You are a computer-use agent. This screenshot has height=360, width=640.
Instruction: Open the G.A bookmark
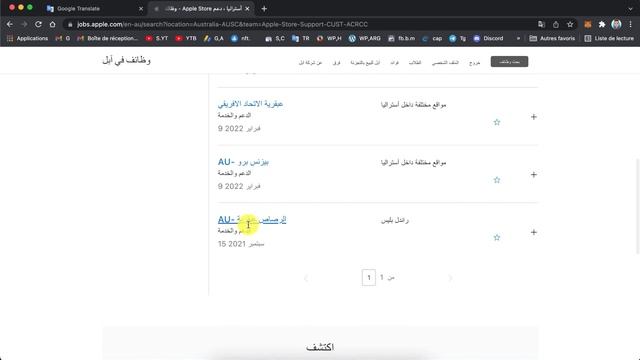[x=213, y=38]
